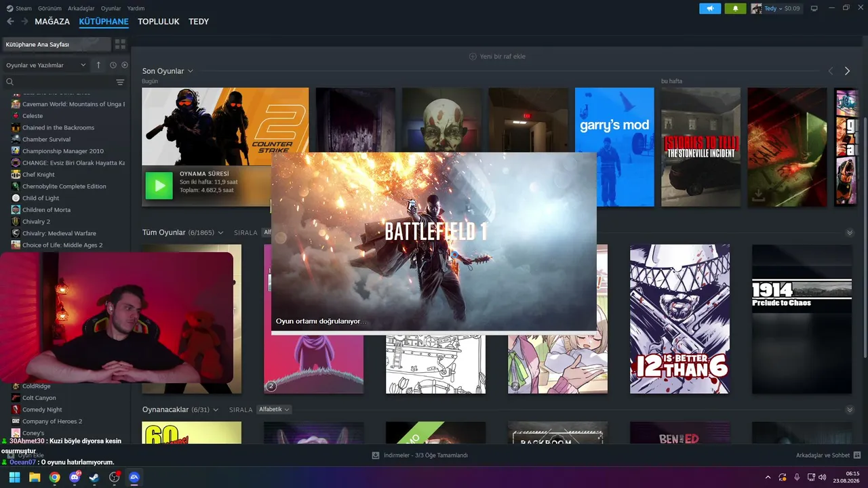868x488 pixels.
Task: Switch to Big Picture mode monitor icon
Action: 814,8
